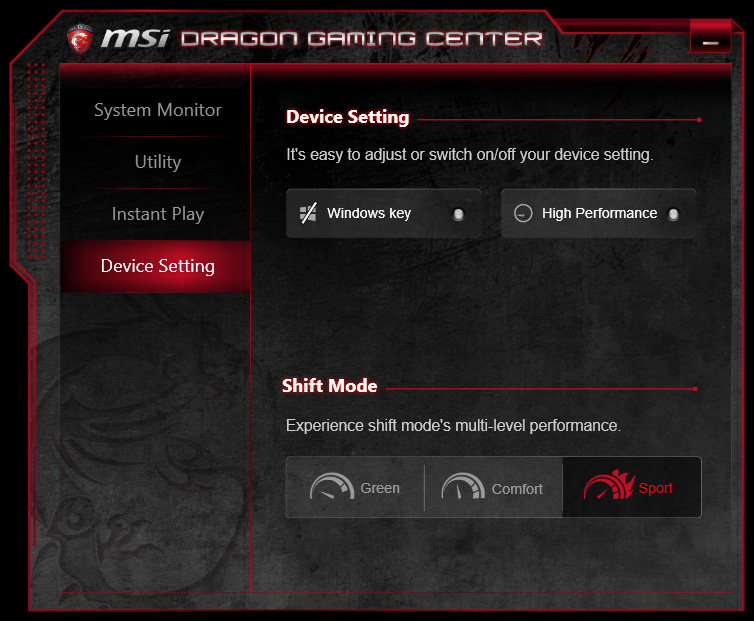Viewport: 754px width, 621px height.
Task: Click the MSI text logo in header
Action: click(x=135, y=38)
